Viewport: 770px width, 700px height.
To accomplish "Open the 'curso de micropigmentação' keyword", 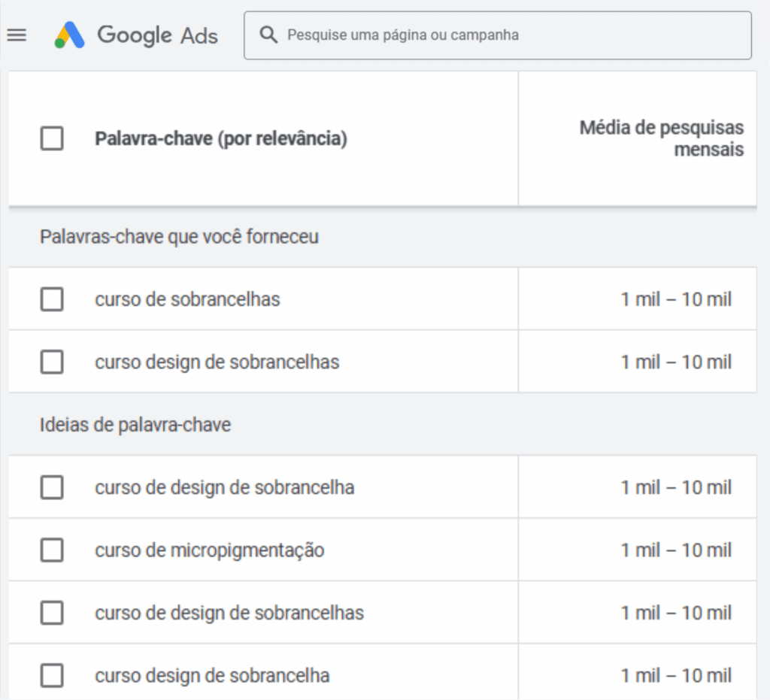I will pos(209,550).
